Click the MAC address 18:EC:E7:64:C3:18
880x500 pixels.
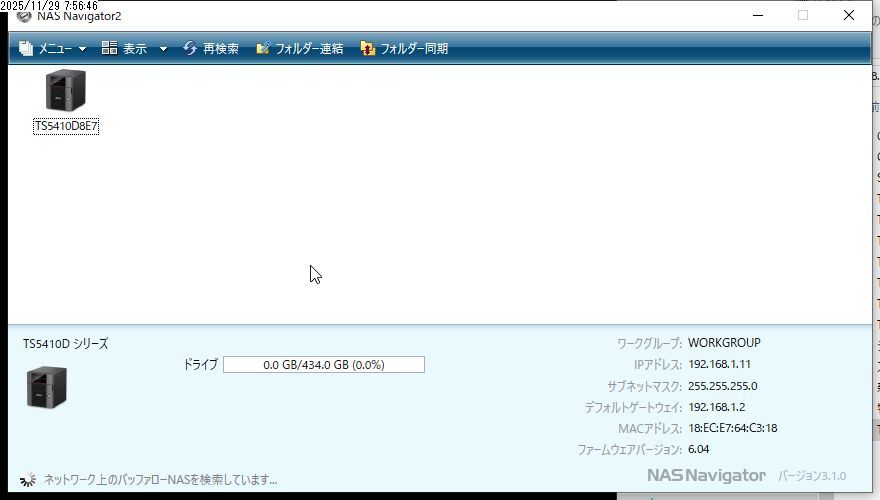[733, 428]
